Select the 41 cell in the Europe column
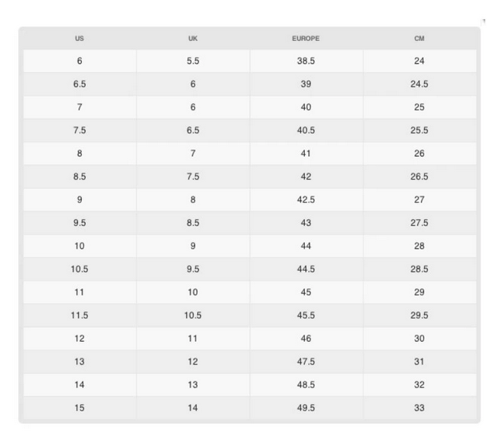 (x=306, y=153)
